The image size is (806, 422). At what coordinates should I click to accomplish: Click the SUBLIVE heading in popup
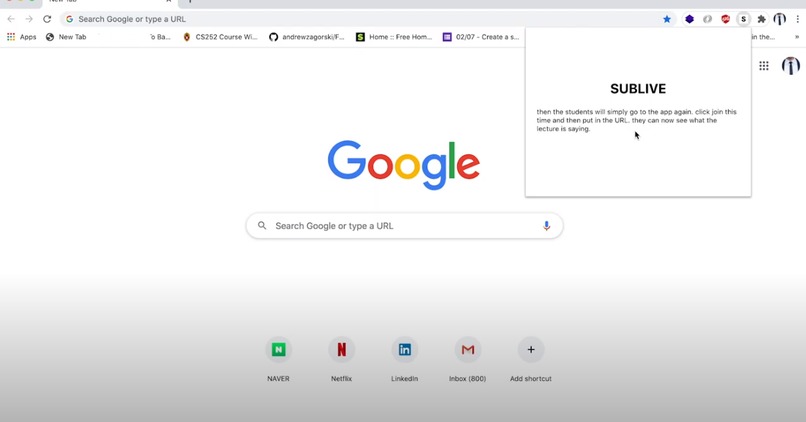click(x=638, y=89)
